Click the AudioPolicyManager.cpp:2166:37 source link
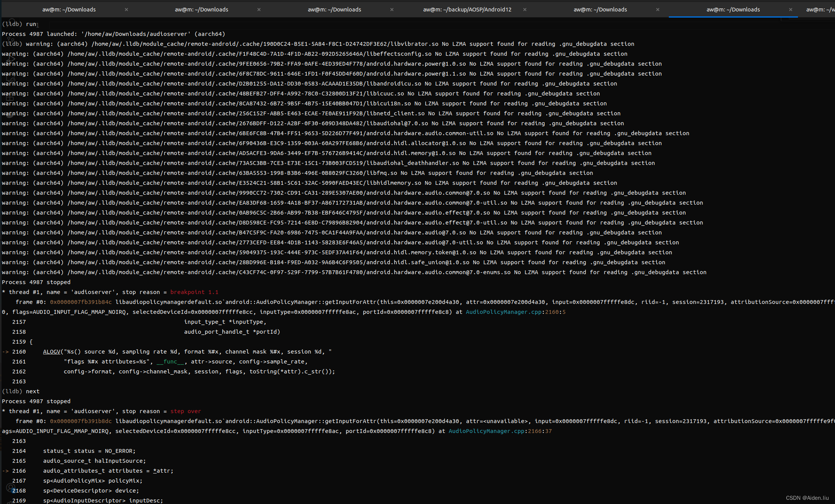 point(500,431)
